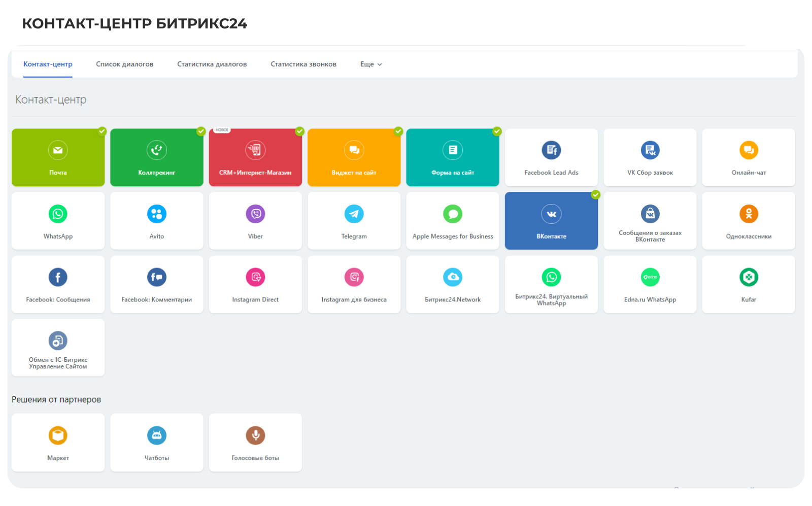Screen dimensions: 812x506
Task: Open the CRM+Интернет-Магазин cart icon
Action: pyautogui.click(x=255, y=150)
